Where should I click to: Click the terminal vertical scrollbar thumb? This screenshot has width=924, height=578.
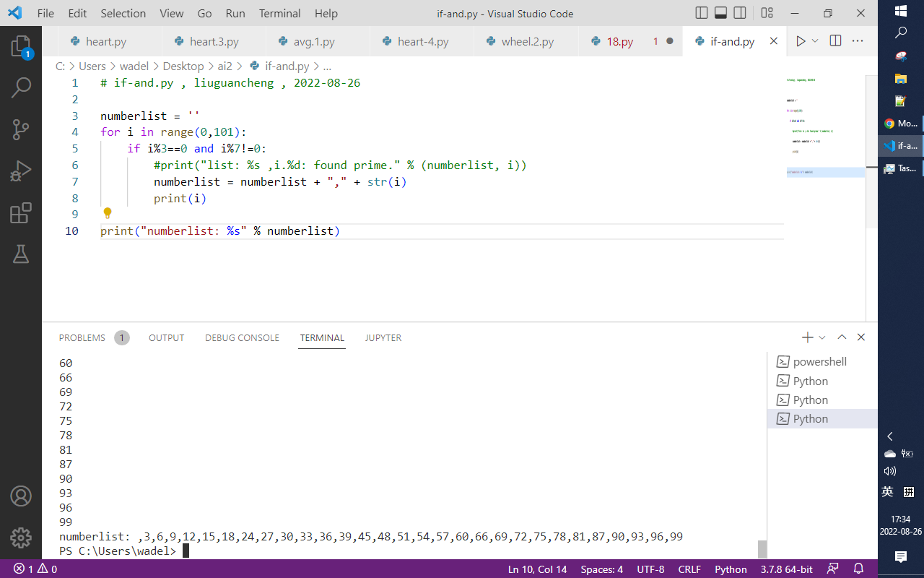(762, 549)
